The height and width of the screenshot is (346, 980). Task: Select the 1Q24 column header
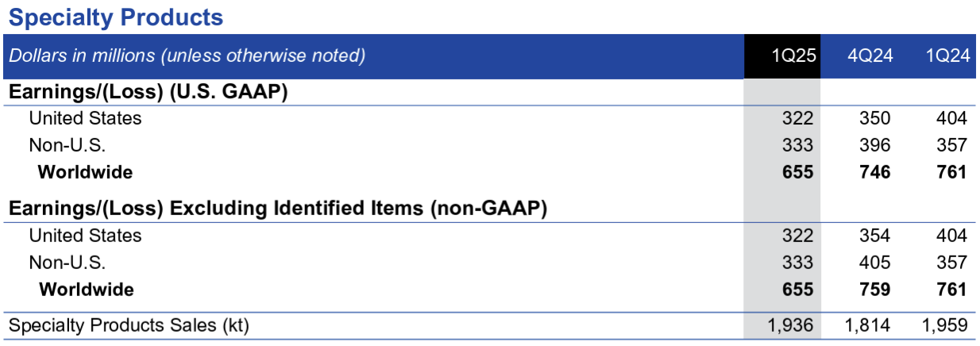click(947, 56)
